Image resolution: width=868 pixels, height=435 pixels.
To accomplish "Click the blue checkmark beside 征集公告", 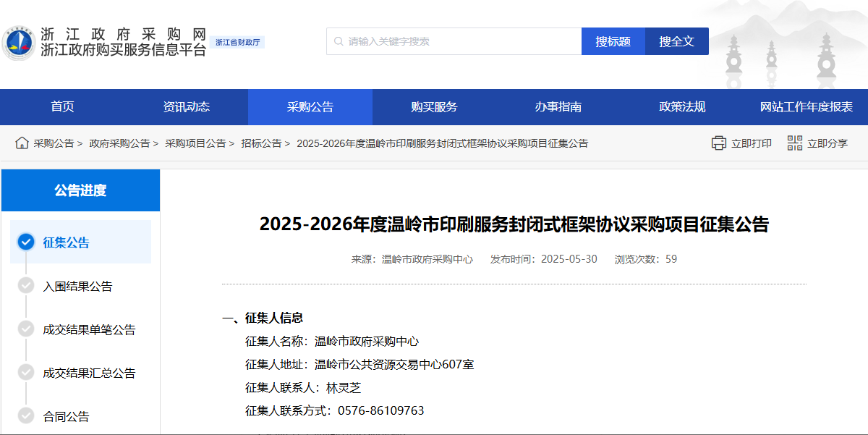I will click(x=26, y=242).
